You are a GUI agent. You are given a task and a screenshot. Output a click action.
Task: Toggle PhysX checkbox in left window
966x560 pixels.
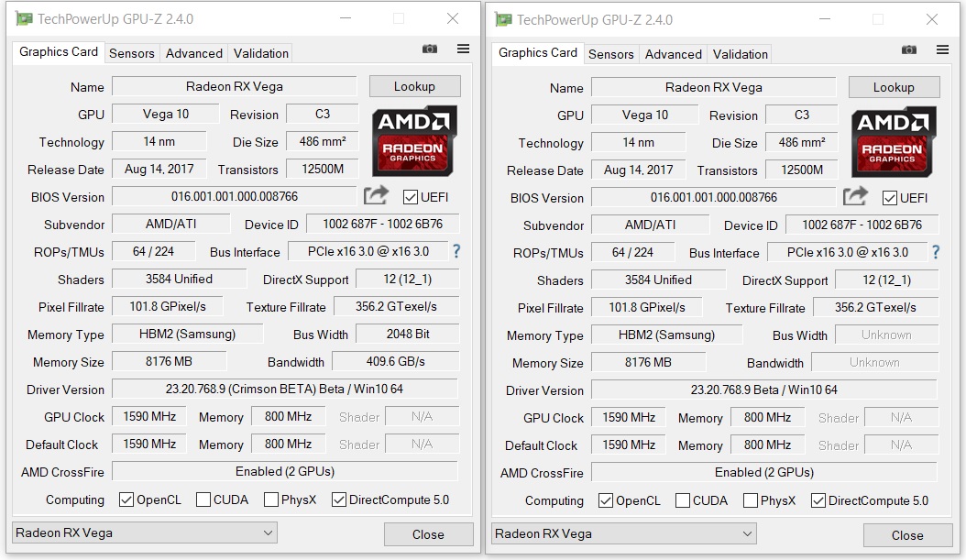(x=271, y=500)
